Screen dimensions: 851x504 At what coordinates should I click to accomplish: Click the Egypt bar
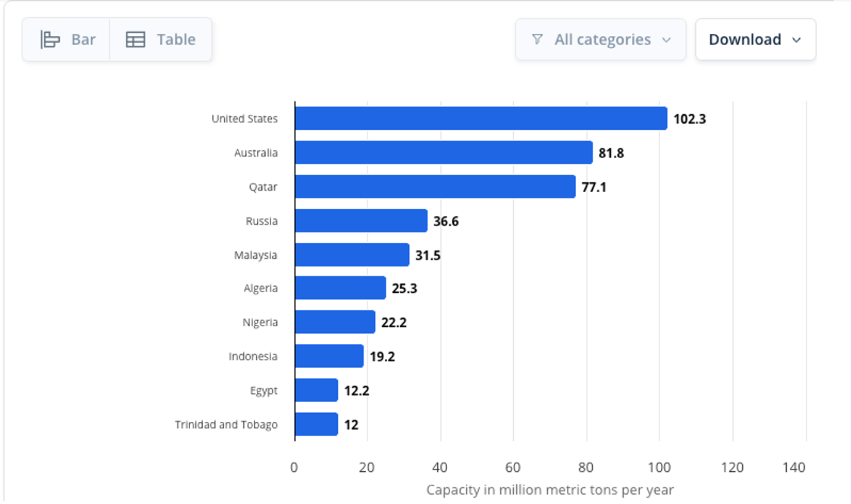click(317, 390)
